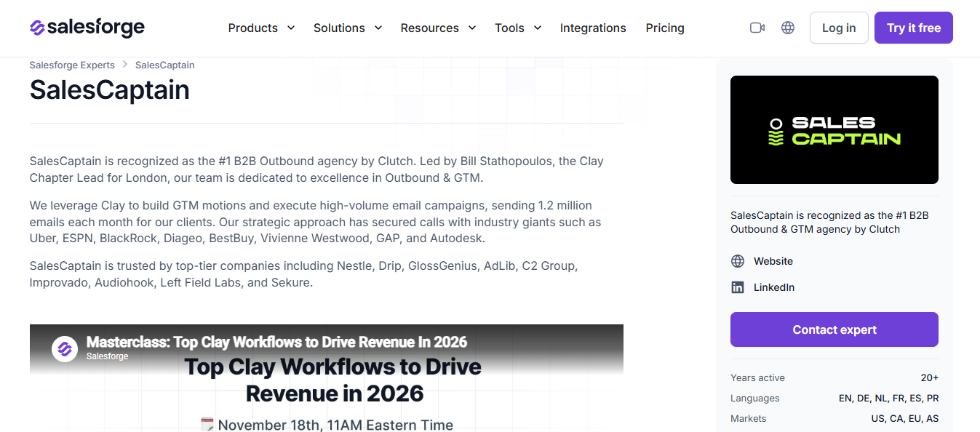Viewport: 980px width, 432px height.
Task: Click the Languages value EN, DE, NL, FR, ES, PR
Action: [888, 398]
